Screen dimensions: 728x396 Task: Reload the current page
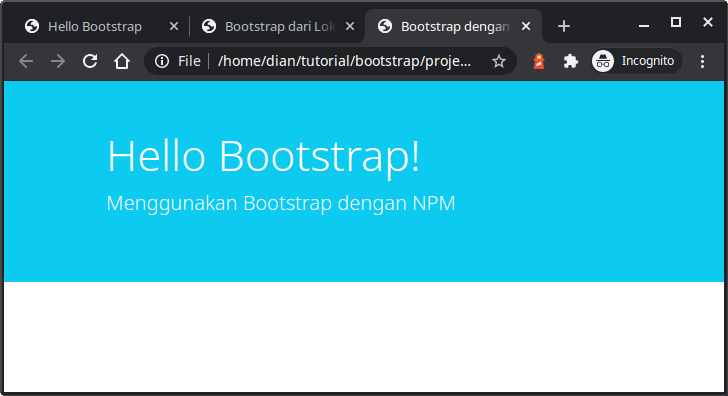[x=90, y=61]
